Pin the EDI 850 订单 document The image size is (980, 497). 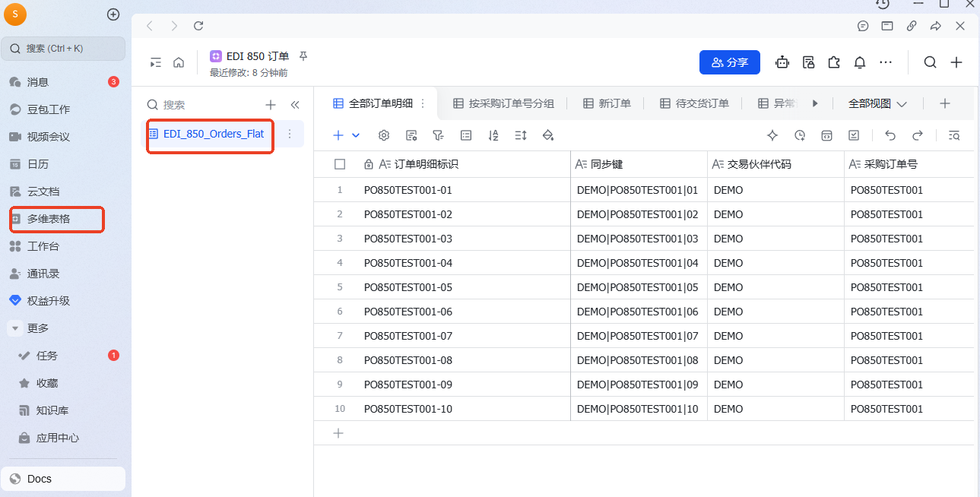pos(303,56)
